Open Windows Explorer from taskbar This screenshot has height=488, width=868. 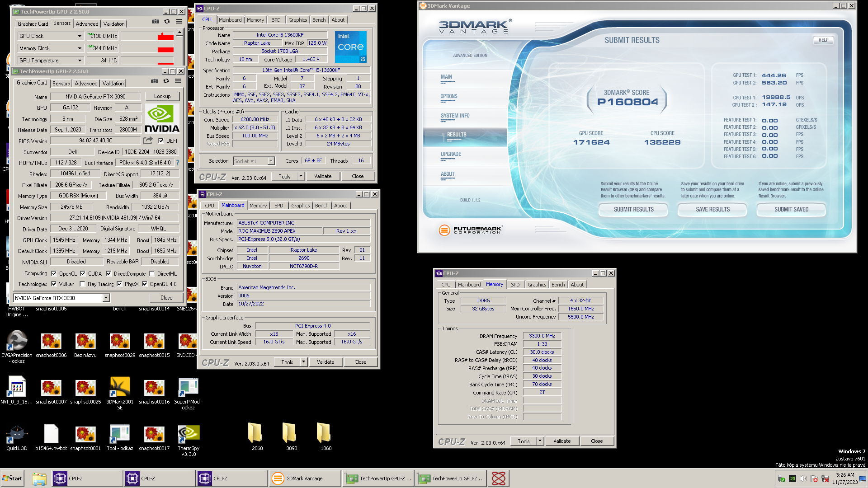(39, 479)
